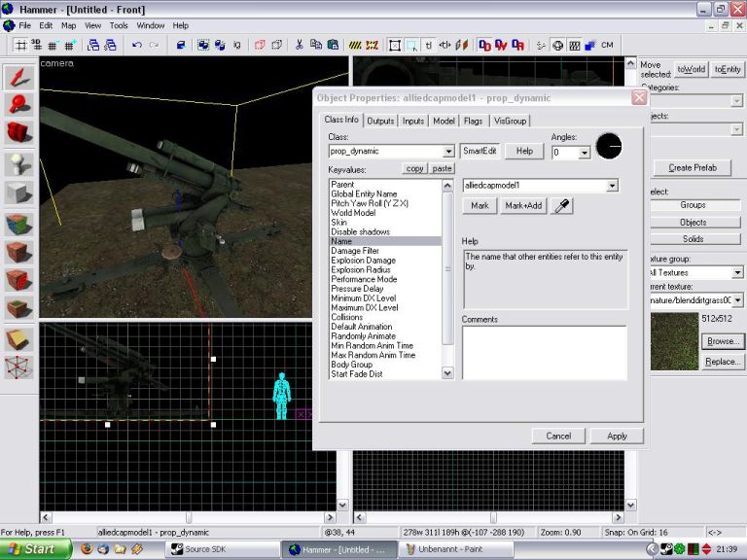Switch to the Model tab

[444, 121]
